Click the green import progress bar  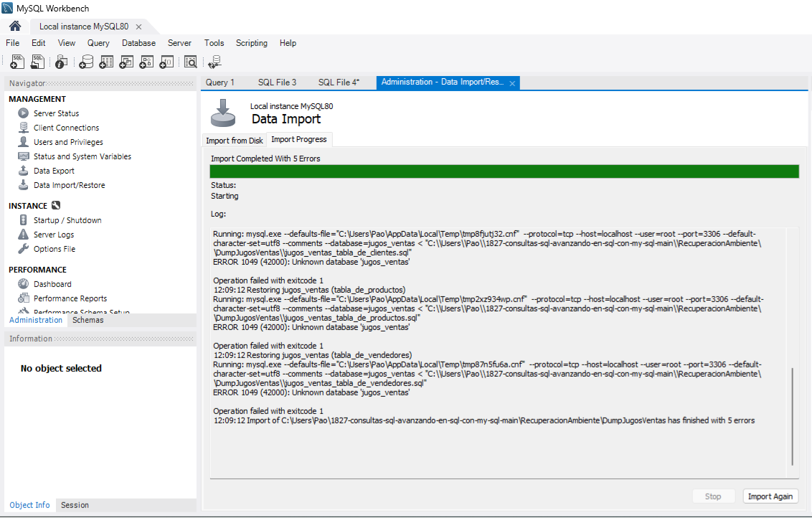pos(504,171)
